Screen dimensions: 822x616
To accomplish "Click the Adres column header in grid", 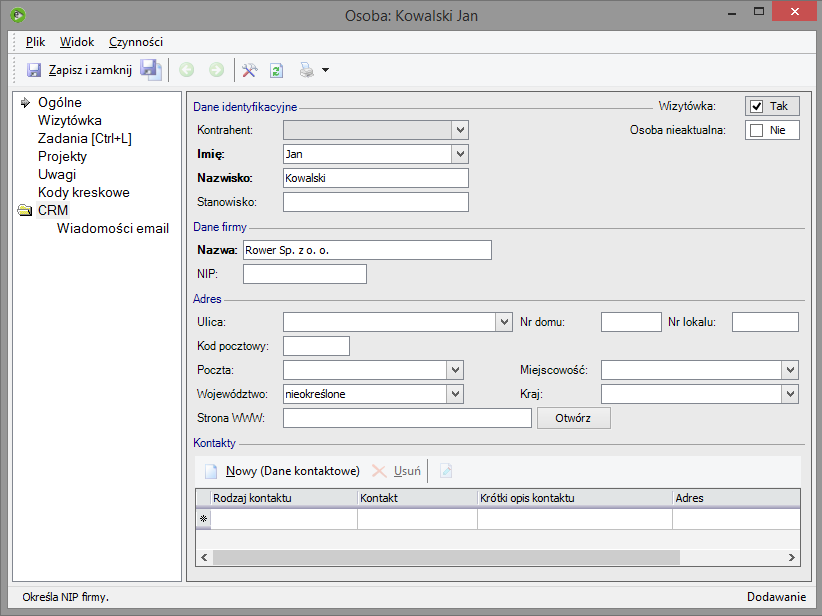I will point(737,498).
